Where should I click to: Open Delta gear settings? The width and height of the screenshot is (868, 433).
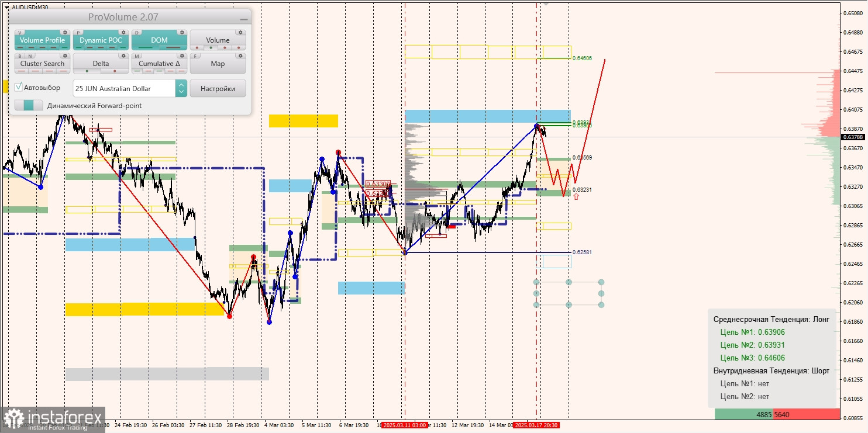click(123, 56)
